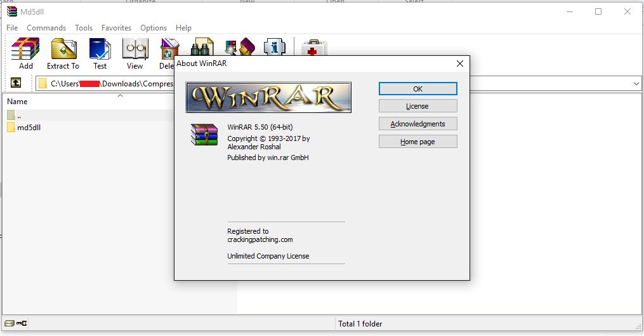
Task: Open the Favorites menu
Action: pyautogui.click(x=116, y=28)
